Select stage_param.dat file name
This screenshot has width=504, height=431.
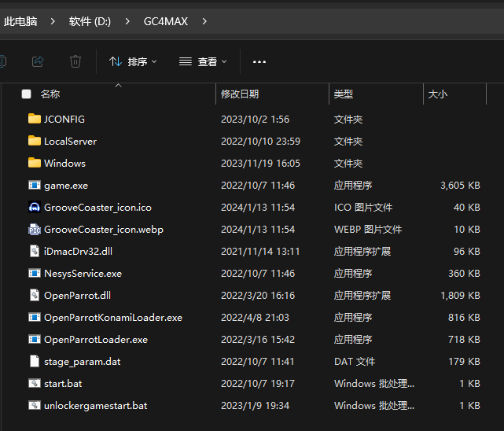point(83,362)
